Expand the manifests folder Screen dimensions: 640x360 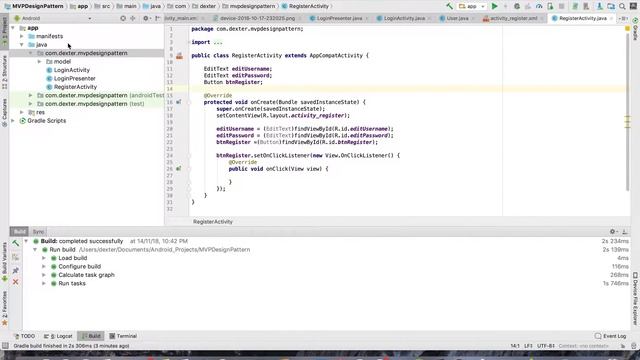coord(22,36)
